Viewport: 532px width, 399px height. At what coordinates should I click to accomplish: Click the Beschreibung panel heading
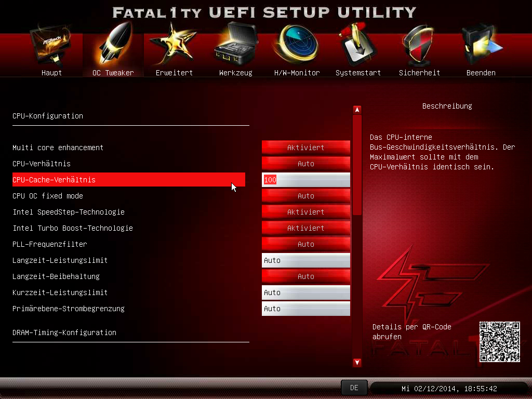[x=447, y=106]
